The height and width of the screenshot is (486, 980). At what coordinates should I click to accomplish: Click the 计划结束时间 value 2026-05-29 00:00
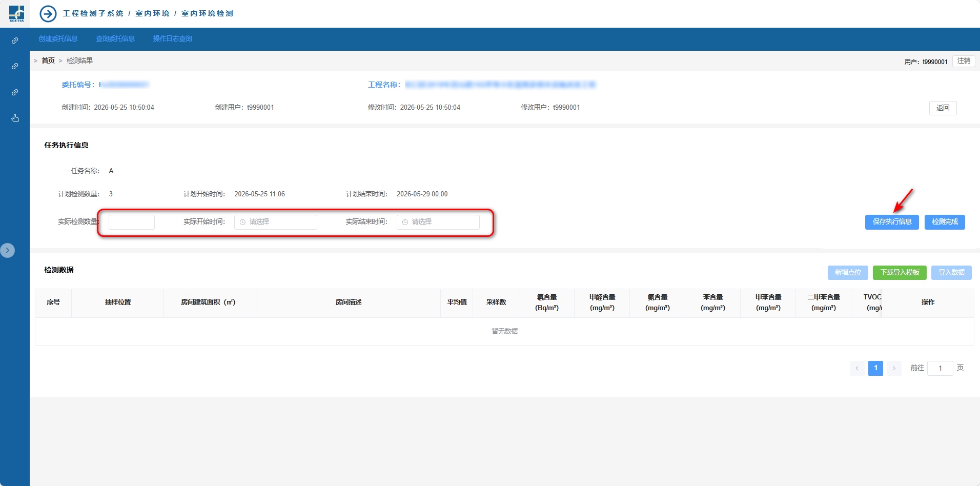(422, 194)
